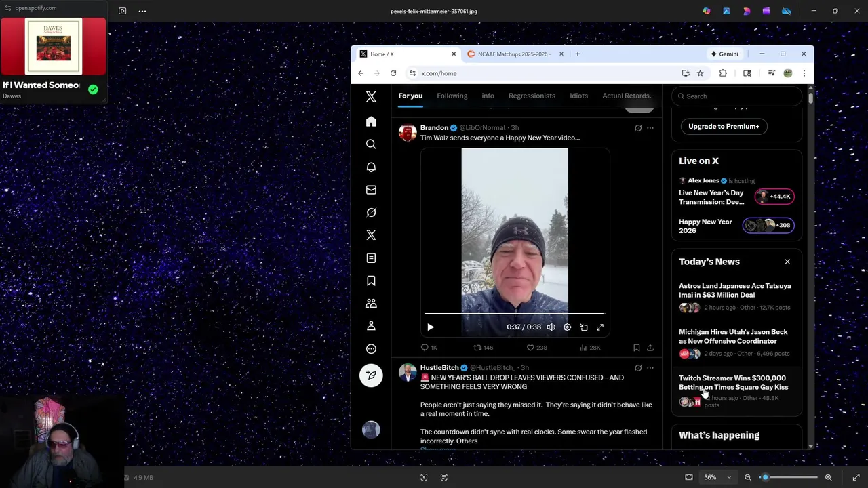Open video settings gear on the player
Screen dimensions: 868x488
tap(568, 327)
